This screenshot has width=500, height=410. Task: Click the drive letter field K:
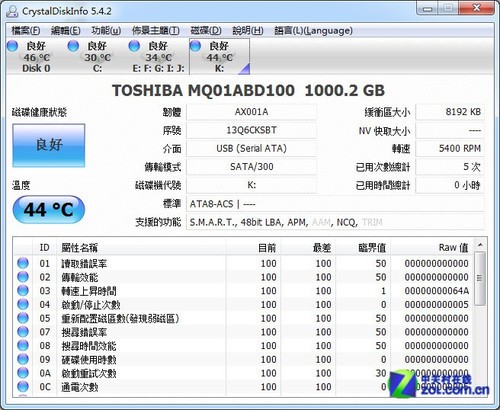251,185
